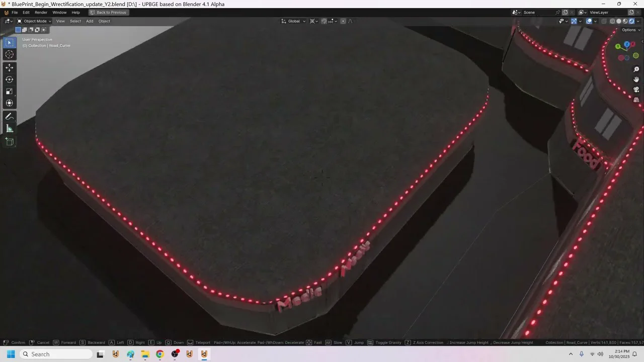Select the Measure tool
Screen dimensions: 644x362
tap(9, 129)
